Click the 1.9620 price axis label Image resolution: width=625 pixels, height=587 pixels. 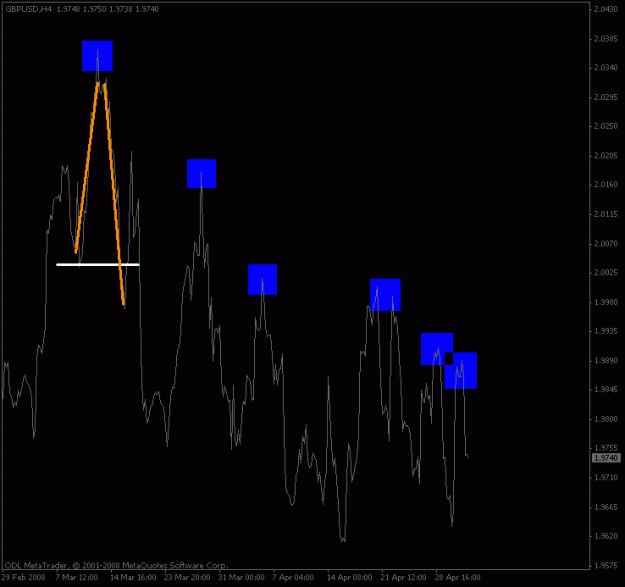tap(605, 536)
